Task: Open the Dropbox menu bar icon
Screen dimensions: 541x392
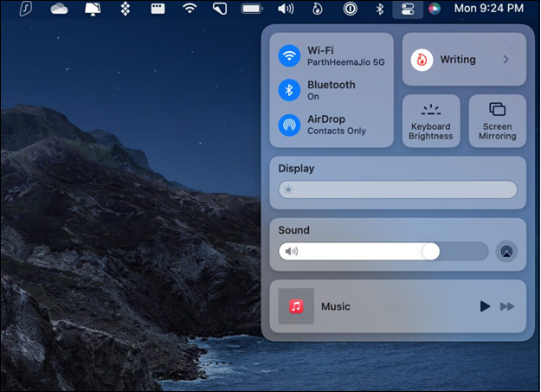Action: coord(125,10)
